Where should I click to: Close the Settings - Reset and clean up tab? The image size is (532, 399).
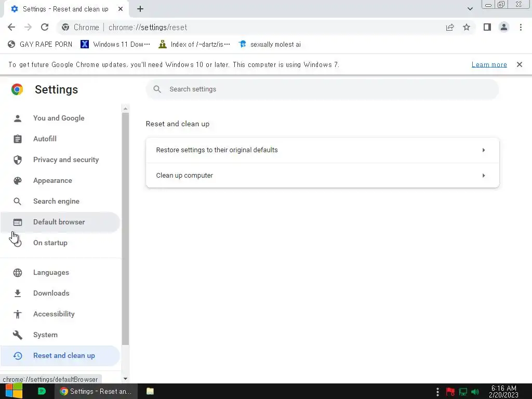click(121, 9)
